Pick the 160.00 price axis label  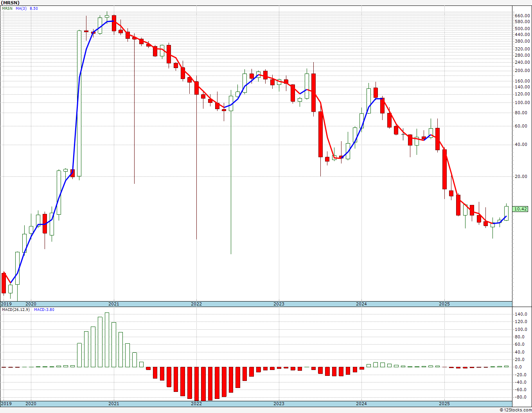(523, 81)
